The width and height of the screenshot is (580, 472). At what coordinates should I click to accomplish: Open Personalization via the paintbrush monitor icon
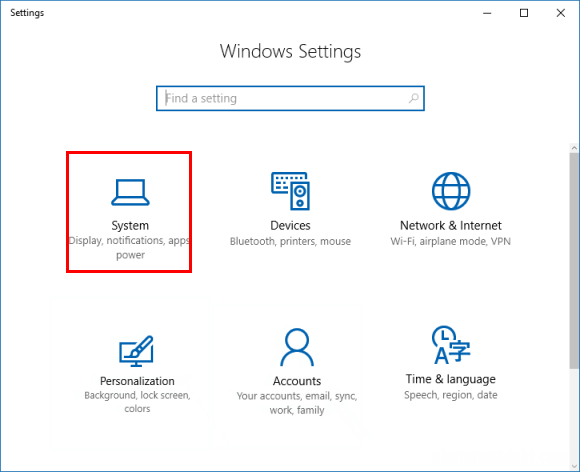coord(136,351)
